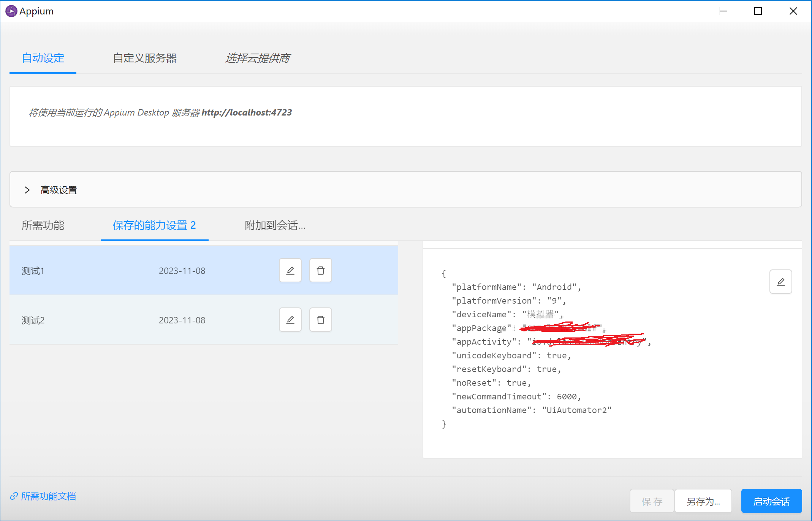This screenshot has width=812, height=521.
Task: Click the 保存 button
Action: coord(652,501)
